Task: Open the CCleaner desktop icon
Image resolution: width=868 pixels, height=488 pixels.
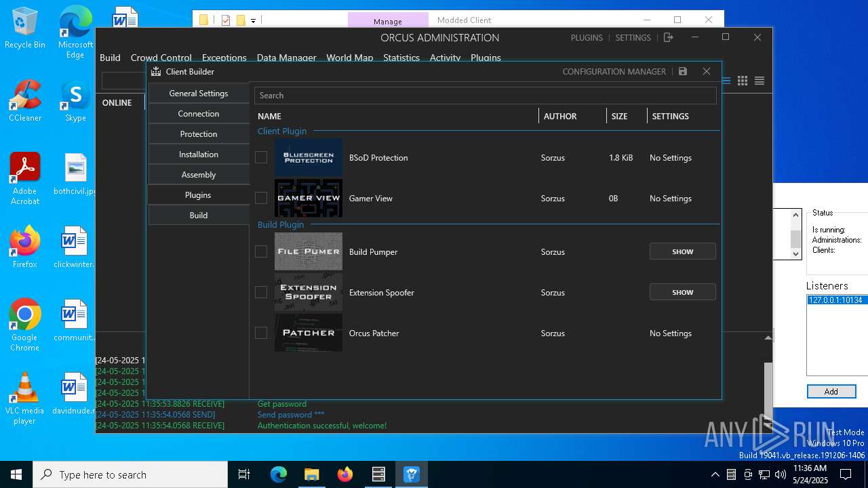Action: coord(25,102)
